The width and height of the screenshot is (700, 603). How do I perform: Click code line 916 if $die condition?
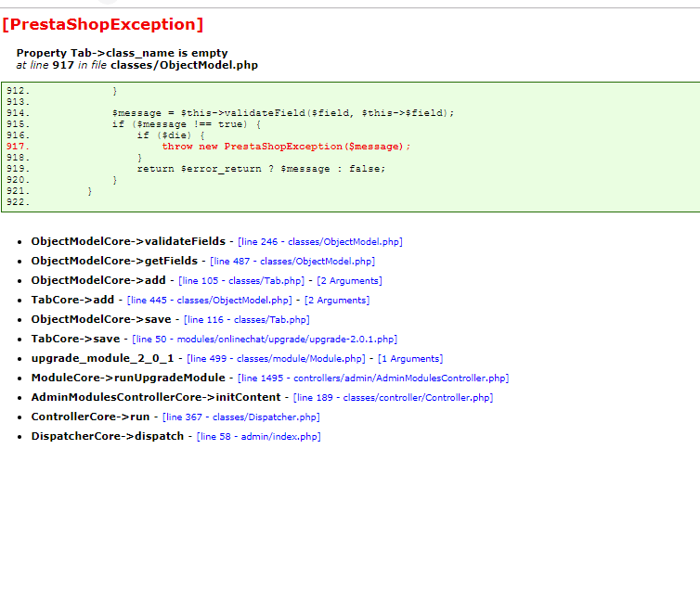tap(171, 135)
